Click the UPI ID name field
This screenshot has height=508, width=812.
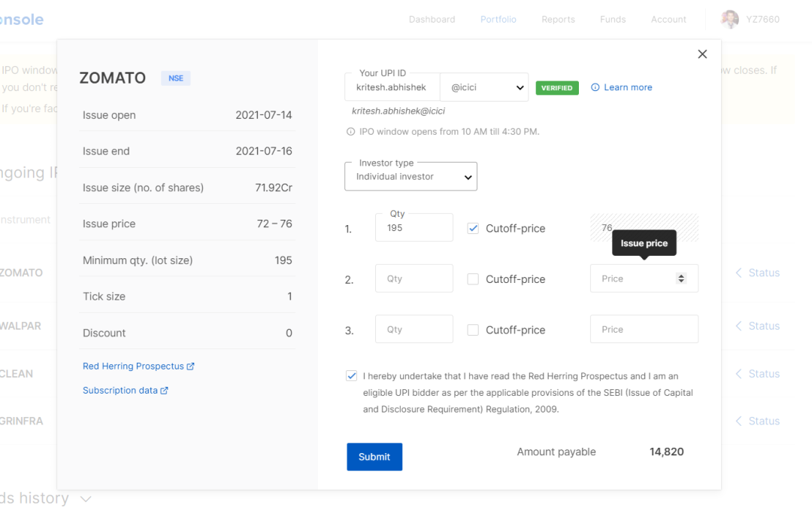[392, 87]
